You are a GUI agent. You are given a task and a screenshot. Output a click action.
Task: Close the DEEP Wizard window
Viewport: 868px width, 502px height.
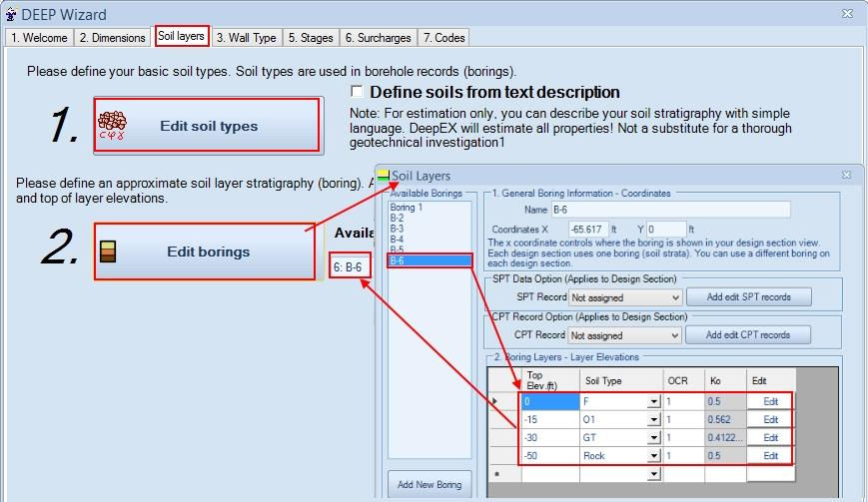point(847,13)
